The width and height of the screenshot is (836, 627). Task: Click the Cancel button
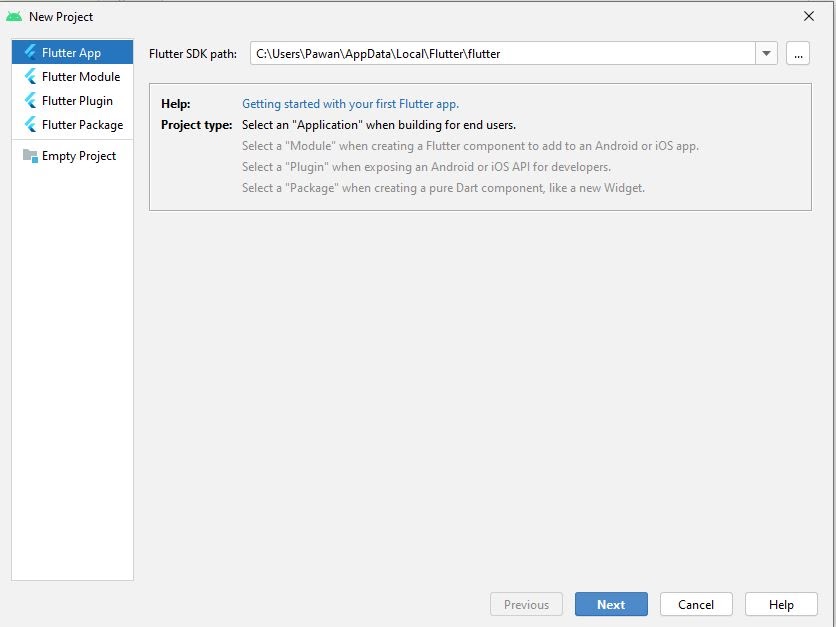tap(696, 604)
